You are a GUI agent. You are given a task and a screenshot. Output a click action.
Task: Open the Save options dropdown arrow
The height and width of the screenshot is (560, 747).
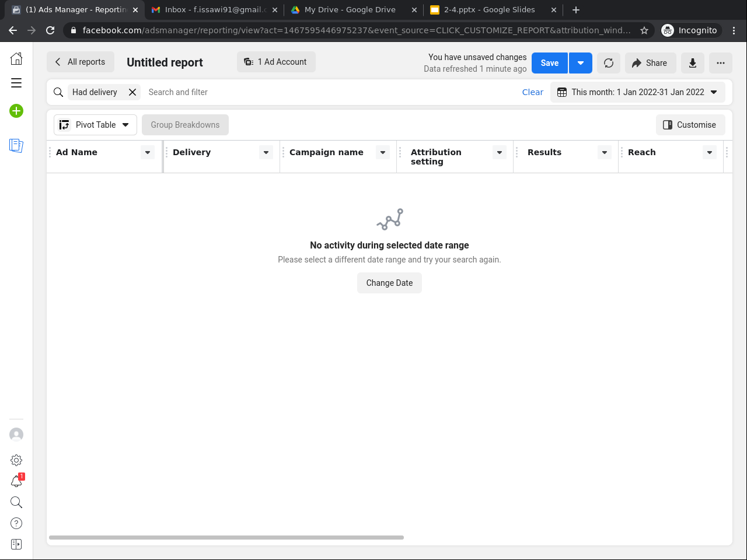(581, 63)
